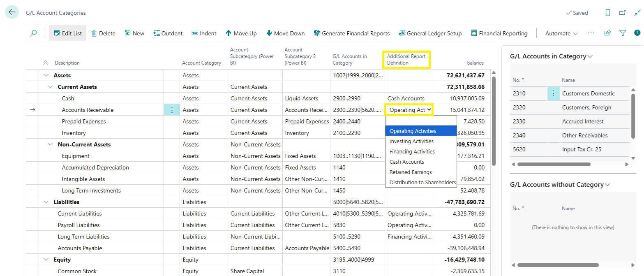The width and height of the screenshot is (644, 276).
Task: Open the Automate dropdown menu
Action: [x=561, y=33]
